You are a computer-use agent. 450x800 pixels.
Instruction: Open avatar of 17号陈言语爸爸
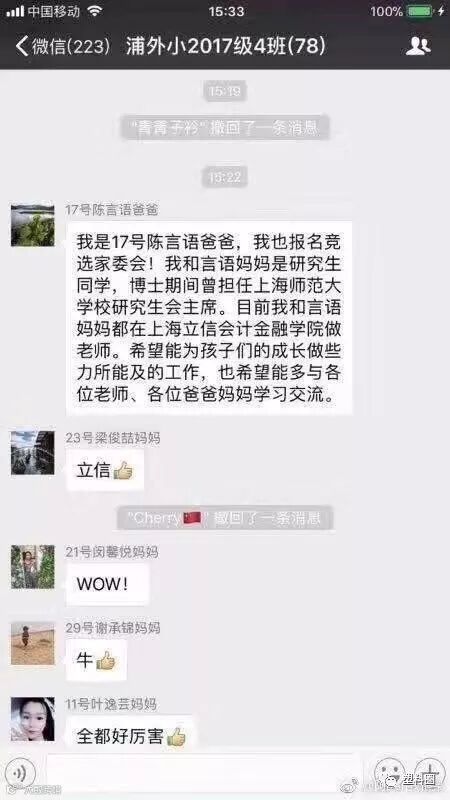pos(33,226)
